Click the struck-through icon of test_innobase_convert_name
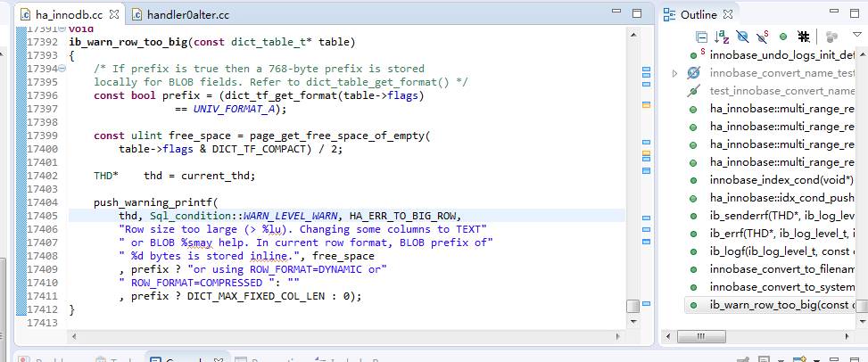This screenshot has width=868, height=362. pos(694,91)
